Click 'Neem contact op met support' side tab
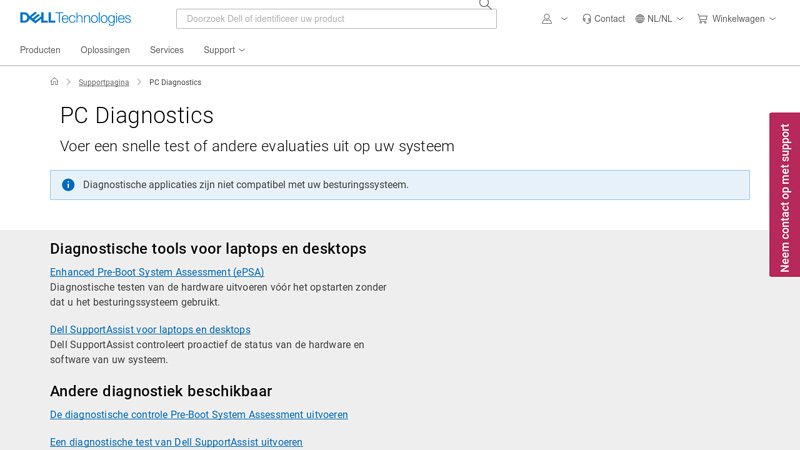 coord(784,195)
